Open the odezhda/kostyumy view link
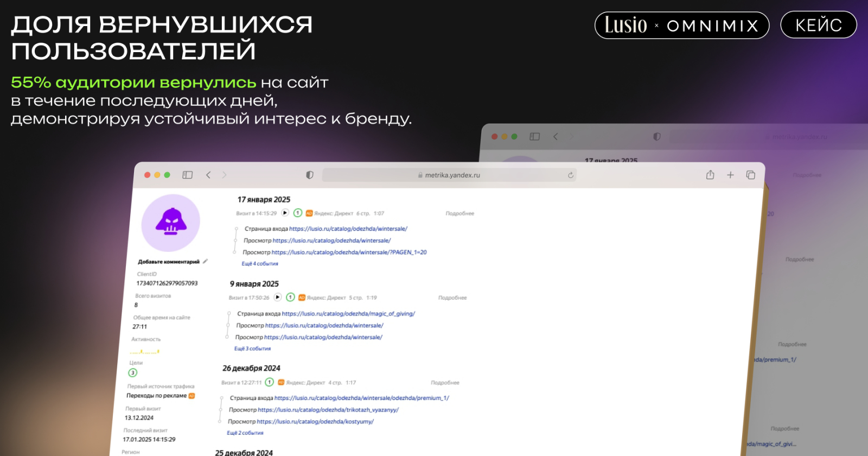868x456 pixels. (x=315, y=422)
